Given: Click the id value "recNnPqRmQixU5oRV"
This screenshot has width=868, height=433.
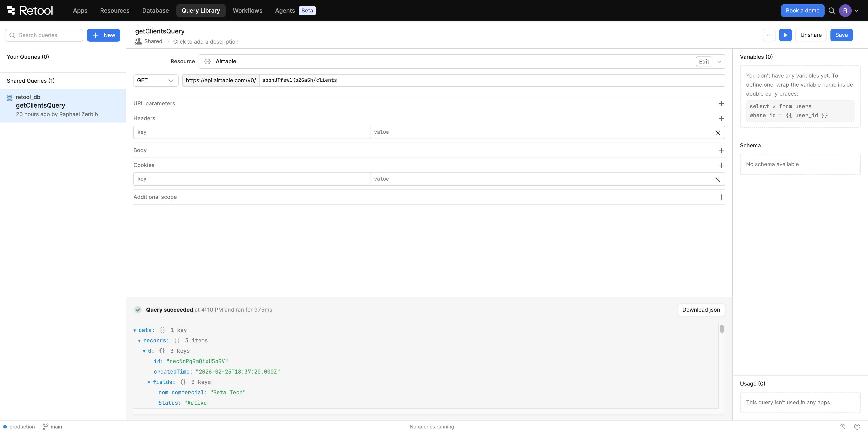Looking at the screenshot, I should point(197,361).
